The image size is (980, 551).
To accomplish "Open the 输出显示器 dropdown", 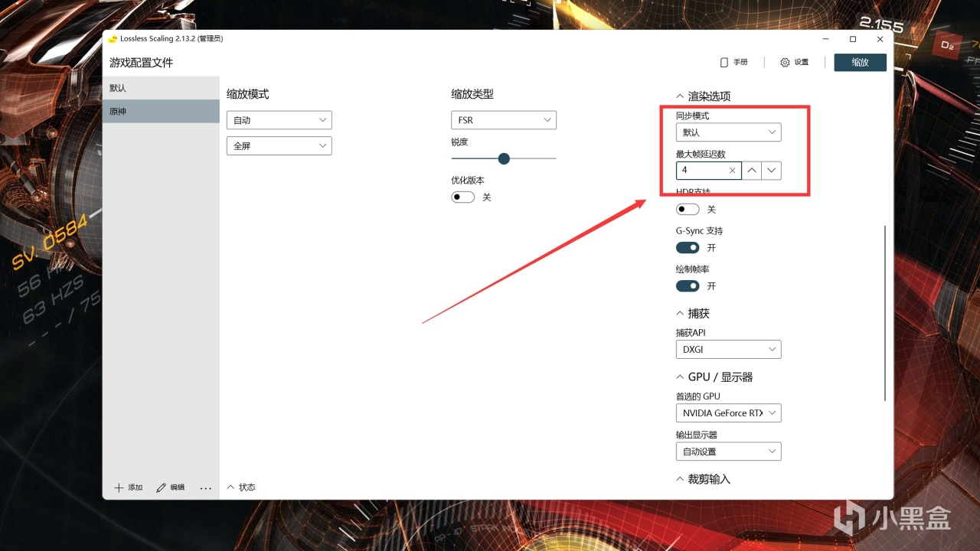I will pos(728,452).
